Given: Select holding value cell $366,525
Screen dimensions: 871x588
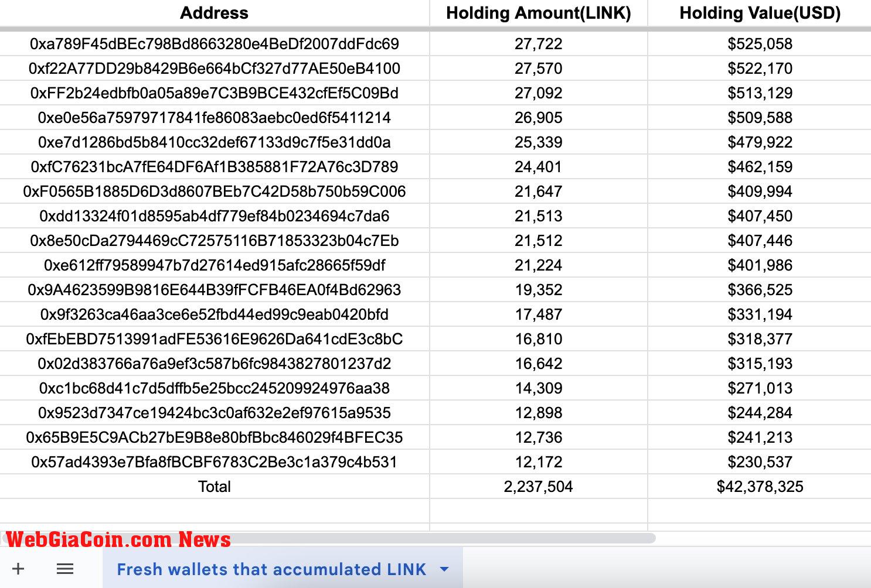Looking at the screenshot, I should 760,290.
